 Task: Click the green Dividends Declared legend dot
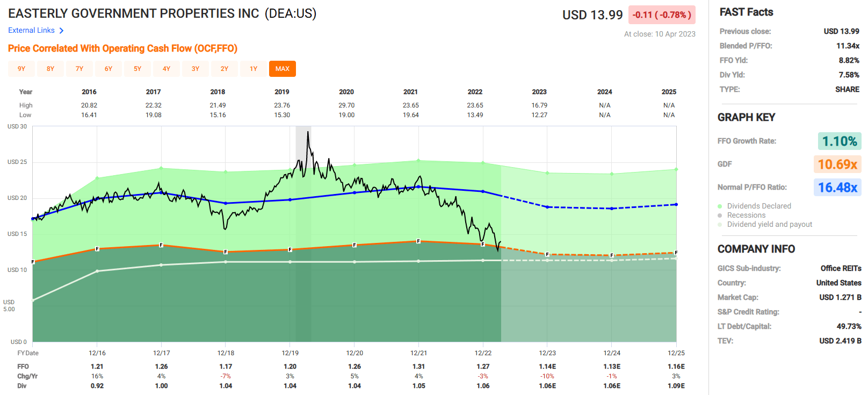720,206
